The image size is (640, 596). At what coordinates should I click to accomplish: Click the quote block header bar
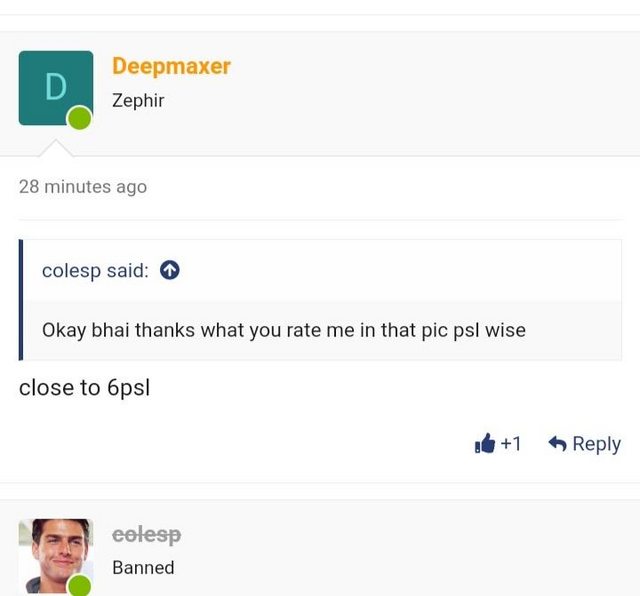(322, 271)
